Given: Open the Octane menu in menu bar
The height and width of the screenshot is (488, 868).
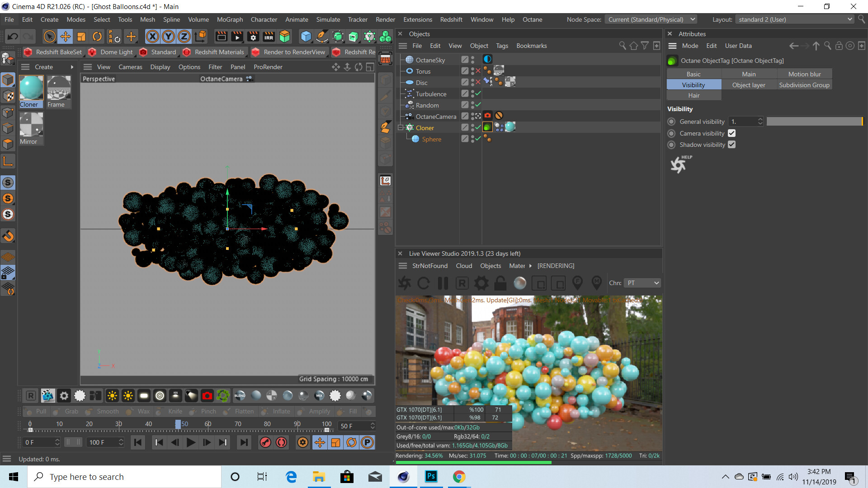Looking at the screenshot, I should click(532, 19).
